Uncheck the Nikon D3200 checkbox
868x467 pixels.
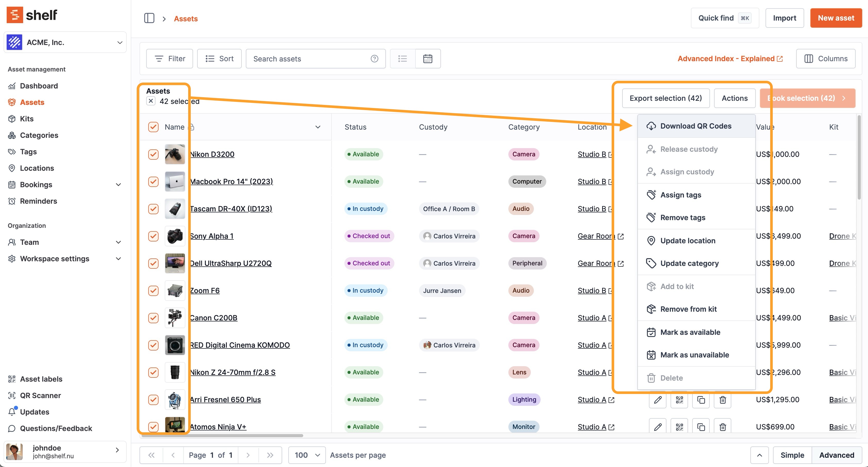click(153, 154)
